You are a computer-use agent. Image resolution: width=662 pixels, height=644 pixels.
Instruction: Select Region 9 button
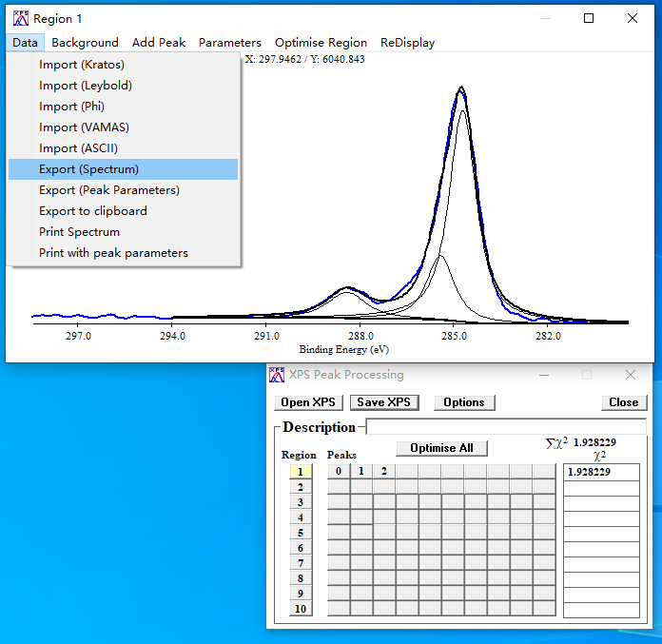pos(301,594)
